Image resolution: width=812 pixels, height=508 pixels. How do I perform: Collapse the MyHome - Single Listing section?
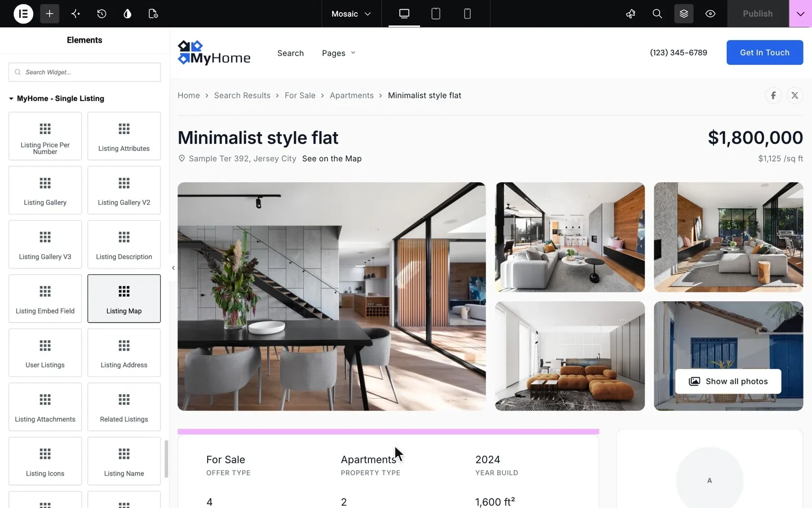point(56,99)
